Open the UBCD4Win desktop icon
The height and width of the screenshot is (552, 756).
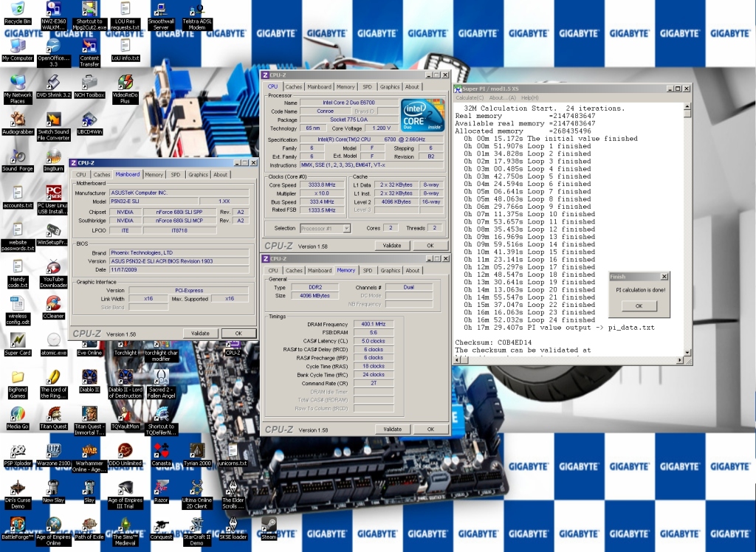point(89,123)
